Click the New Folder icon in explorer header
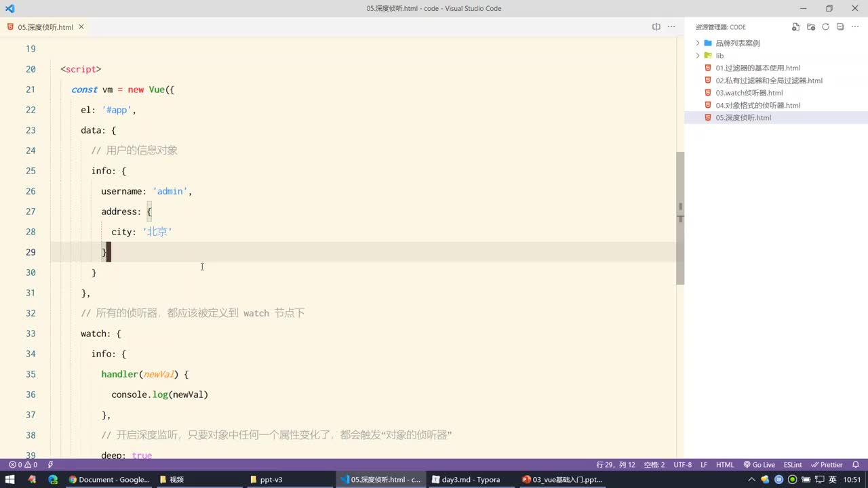The width and height of the screenshot is (868, 488). tap(811, 27)
